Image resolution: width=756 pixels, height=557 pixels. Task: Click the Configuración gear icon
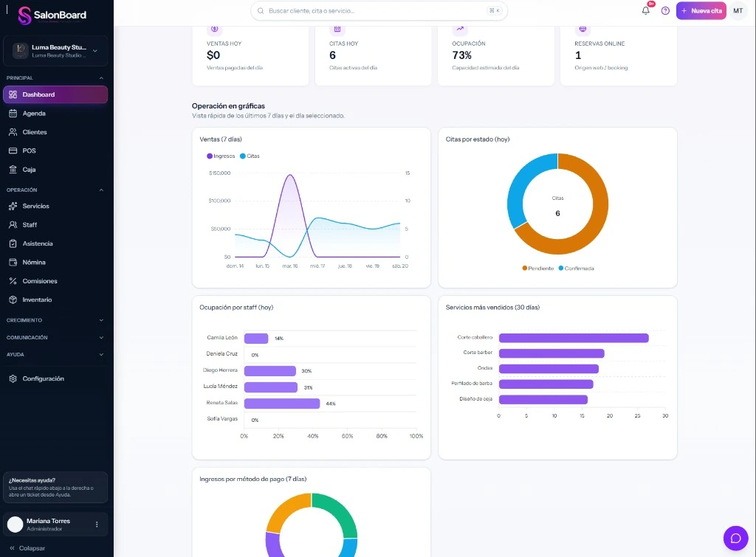13,378
